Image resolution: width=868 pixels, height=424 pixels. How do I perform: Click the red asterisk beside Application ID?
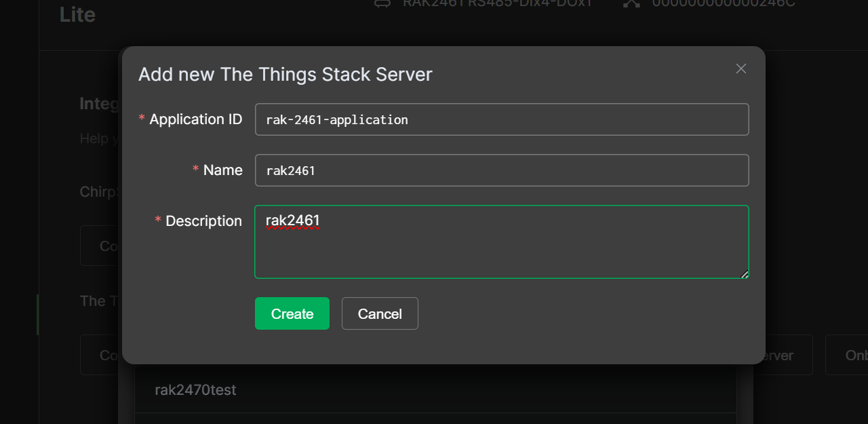(x=140, y=118)
